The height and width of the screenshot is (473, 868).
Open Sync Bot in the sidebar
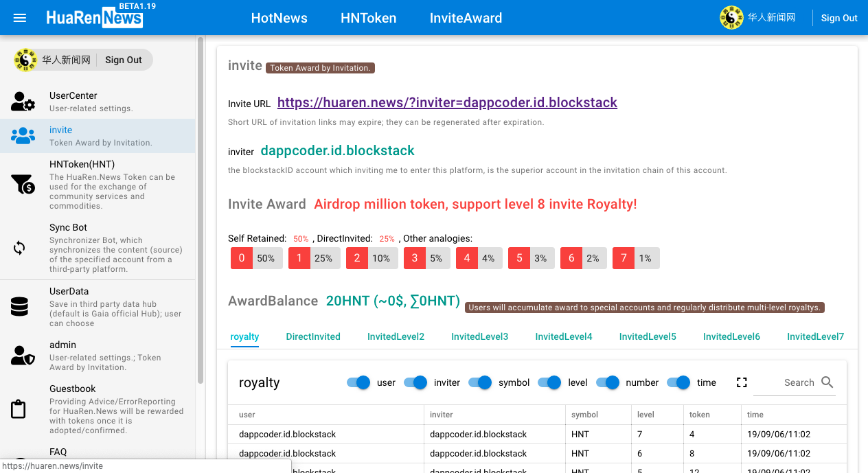point(98,248)
